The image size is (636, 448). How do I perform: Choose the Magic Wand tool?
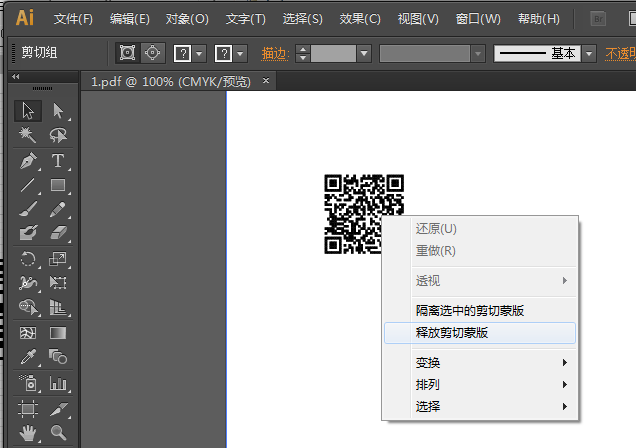[28, 135]
